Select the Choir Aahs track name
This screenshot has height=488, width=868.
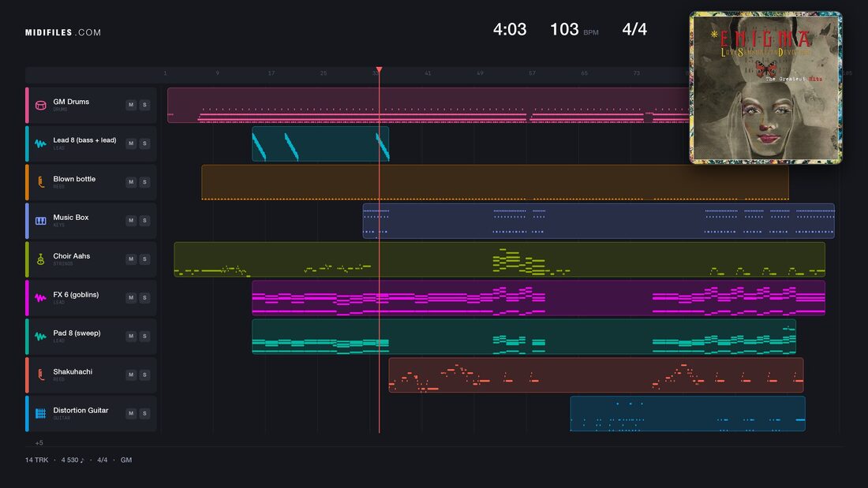71,256
